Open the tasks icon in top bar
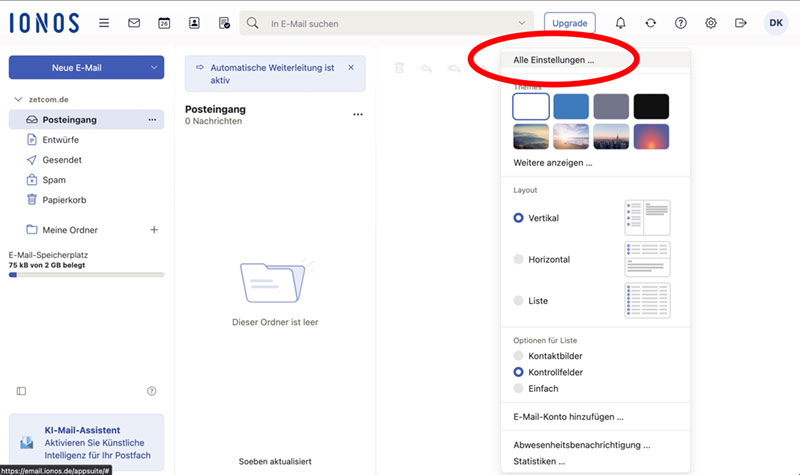Screen dimensions: 800x475 click(x=224, y=22)
